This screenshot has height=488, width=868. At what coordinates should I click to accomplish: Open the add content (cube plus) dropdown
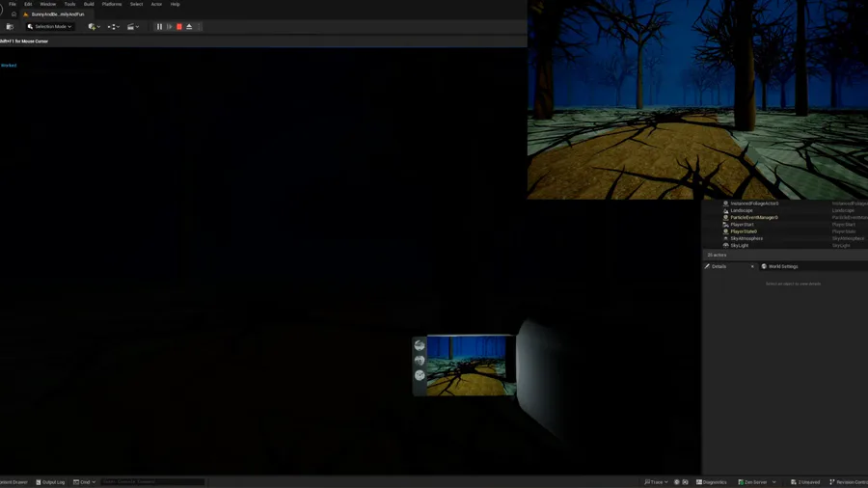point(95,27)
